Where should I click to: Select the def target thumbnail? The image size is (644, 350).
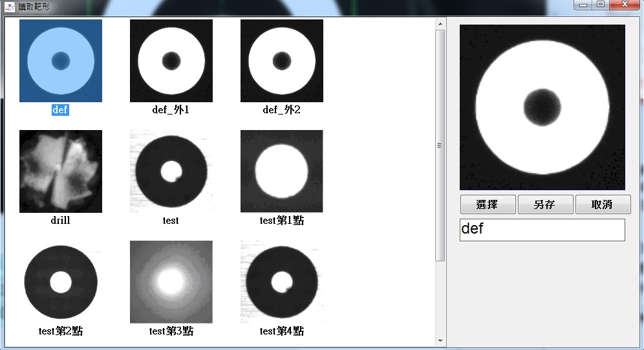[x=61, y=61]
